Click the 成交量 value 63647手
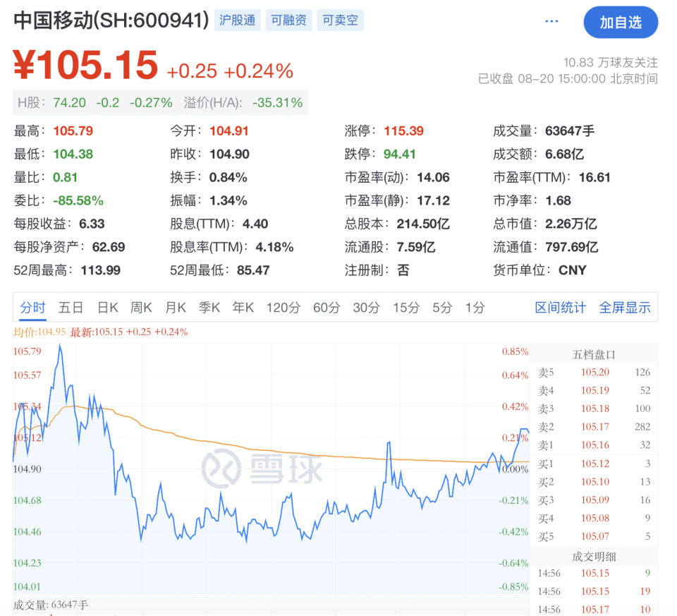 570,131
